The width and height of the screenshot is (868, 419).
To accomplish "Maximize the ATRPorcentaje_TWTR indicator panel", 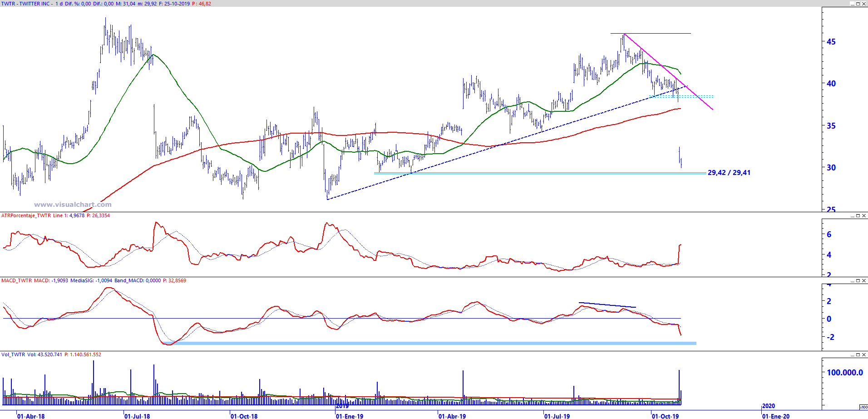I will point(858,216).
